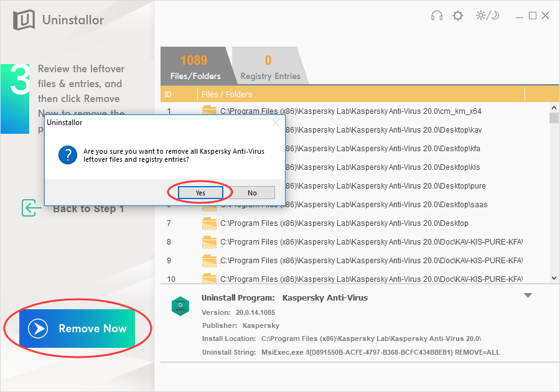Click the folder icon in row 7
The height and width of the screenshot is (392, 560).
(x=209, y=223)
